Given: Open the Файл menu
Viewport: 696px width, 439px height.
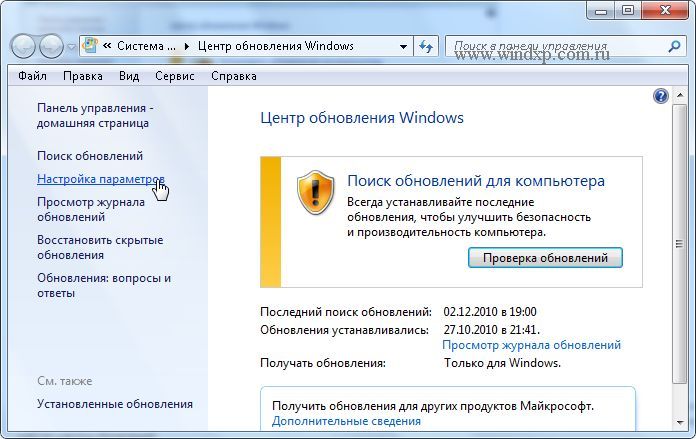Looking at the screenshot, I should pyautogui.click(x=32, y=76).
